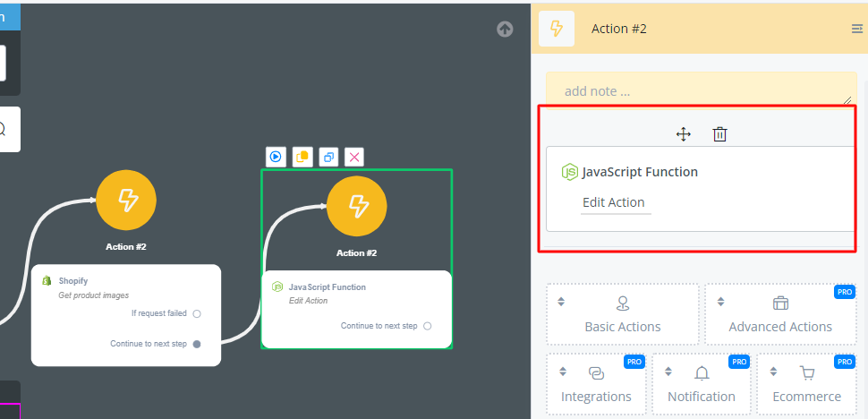Viewport: 868px width, 419px height.
Task: Open the Ecommerce actions category
Action: point(807,384)
